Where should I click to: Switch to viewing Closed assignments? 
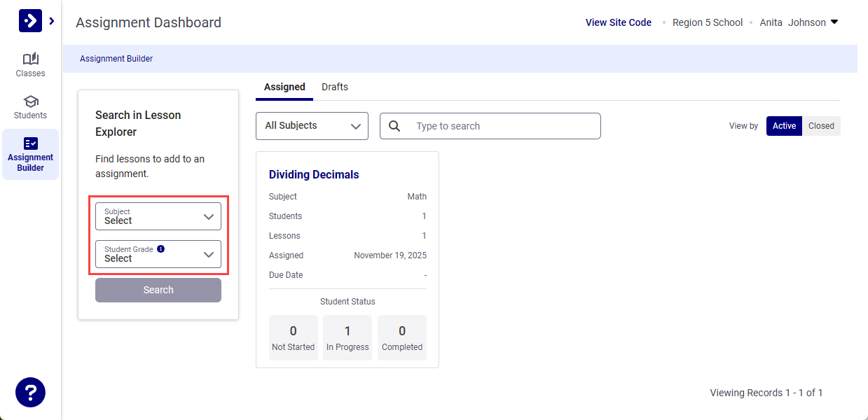[x=821, y=126]
